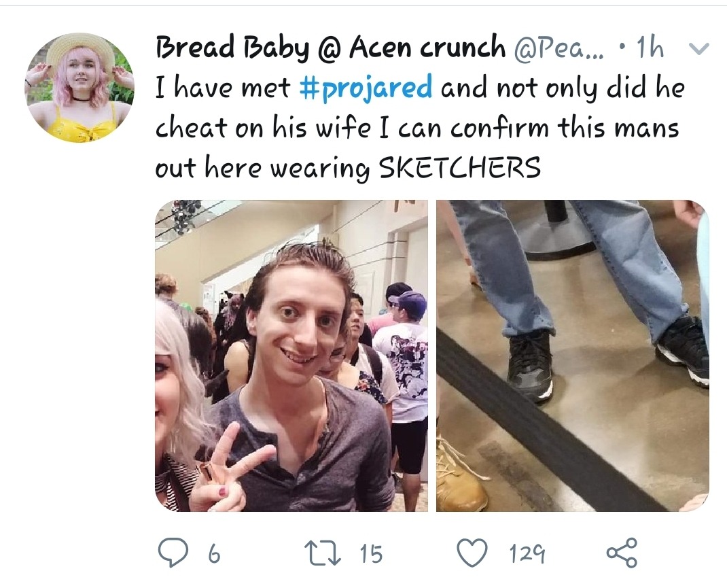Click the 'cheat on his wife' tweet line

264,128
